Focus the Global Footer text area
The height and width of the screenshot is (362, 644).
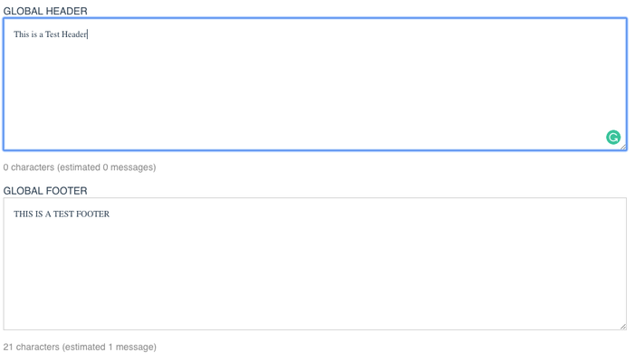click(x=315, y=263)
